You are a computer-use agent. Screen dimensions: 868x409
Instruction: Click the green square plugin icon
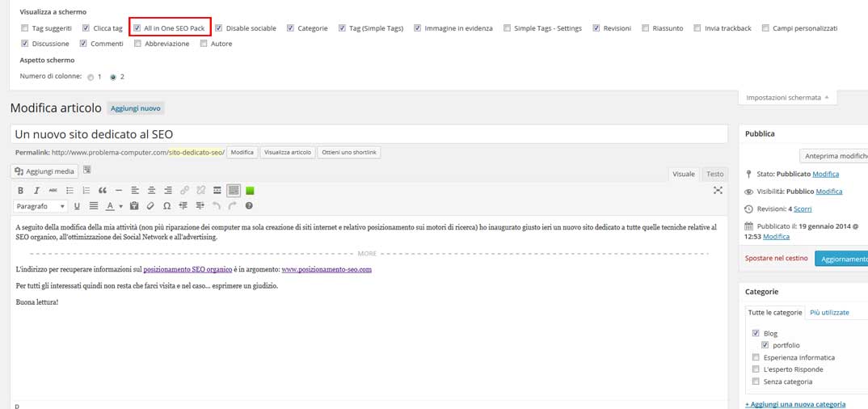point(250,191)
